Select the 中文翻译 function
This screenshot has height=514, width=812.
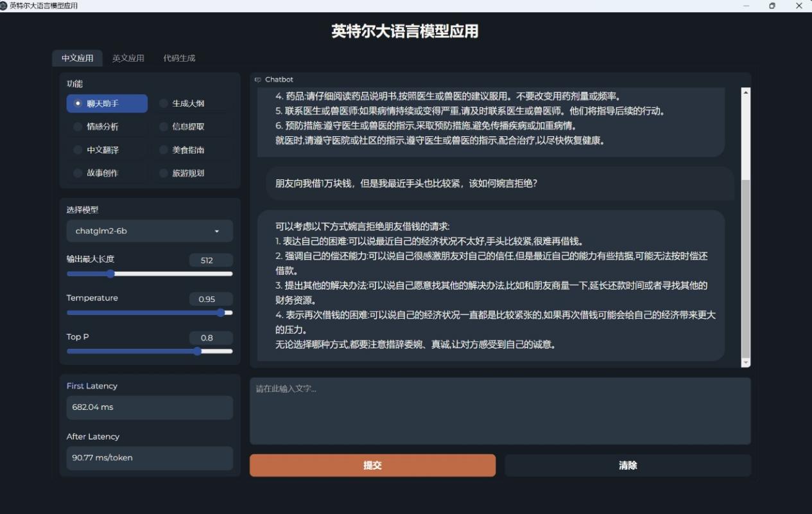pos(107,149)
